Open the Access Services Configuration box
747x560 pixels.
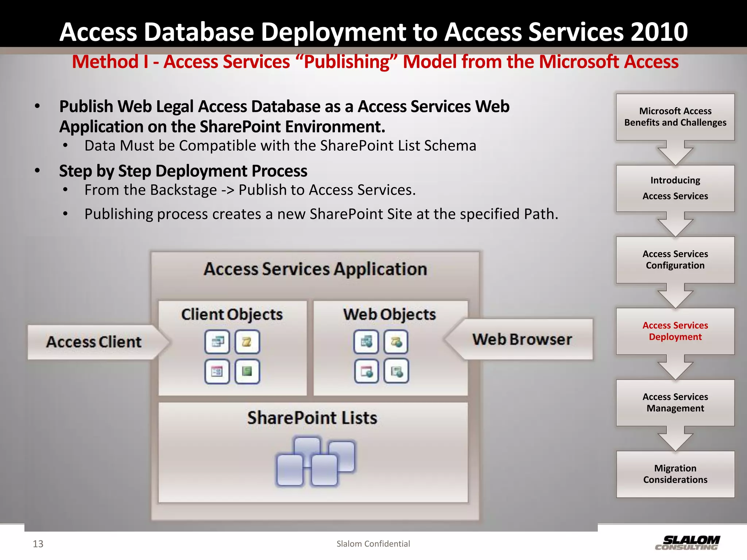point(675,260)
